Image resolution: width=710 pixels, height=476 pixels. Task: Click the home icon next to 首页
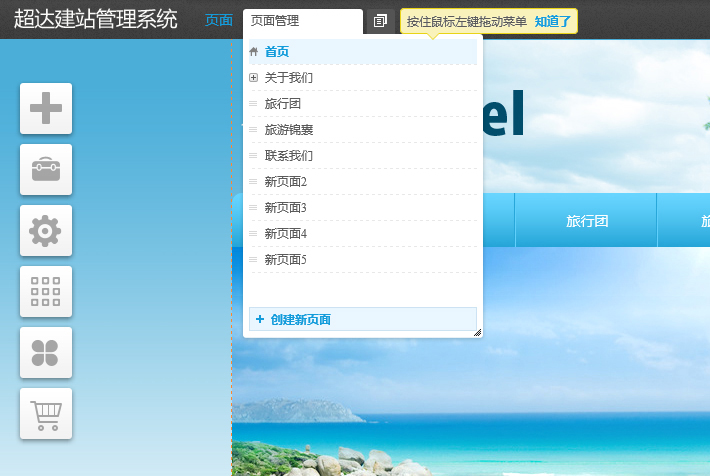pos(254,52)
